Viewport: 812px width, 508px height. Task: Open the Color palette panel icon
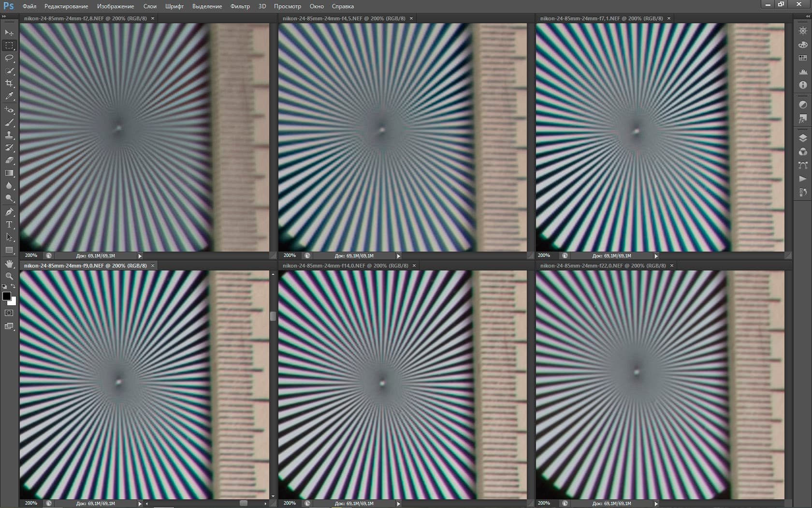[x=803, y=45]
